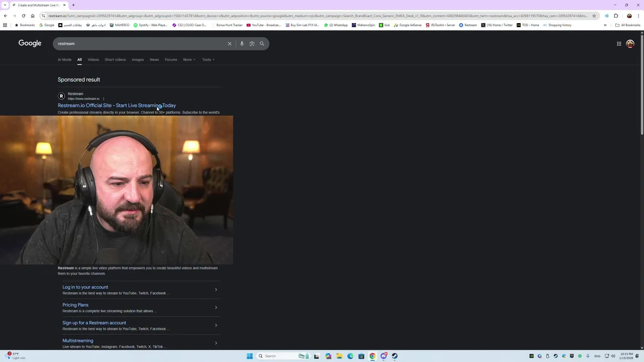Viewport: 644px width, 362px height.
Task: Open the Google account avatar
Action: 630,44
